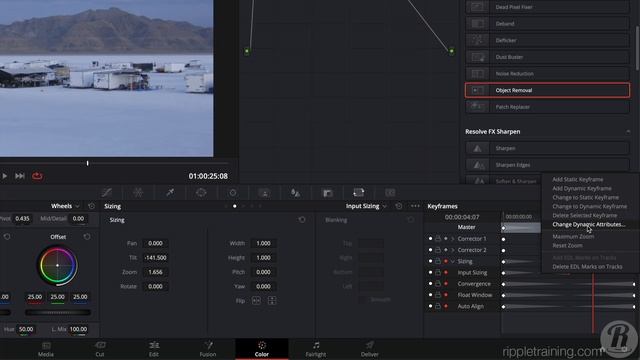640x360 pixels.
Task: Click the Patch Replacer effect icon
Action: click(x=477, y=107)
